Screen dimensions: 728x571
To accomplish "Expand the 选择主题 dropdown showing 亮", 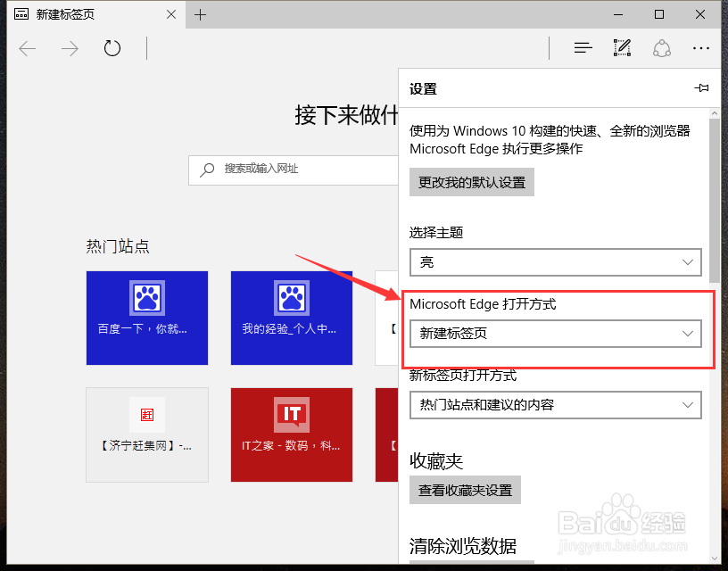I will click(x=555, y=262).
